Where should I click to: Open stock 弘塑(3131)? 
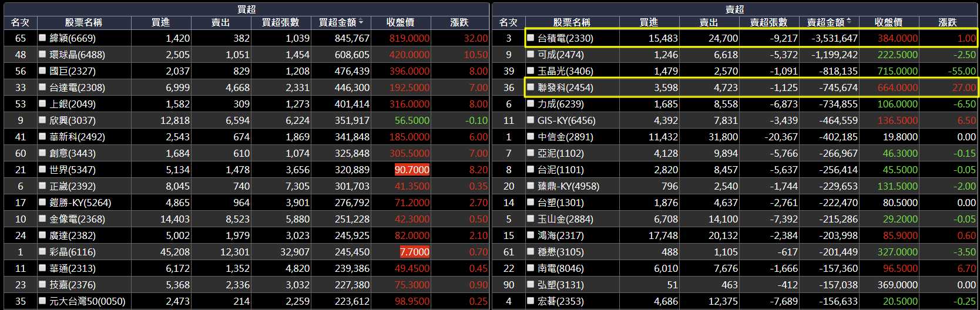[x=561, y=285]
